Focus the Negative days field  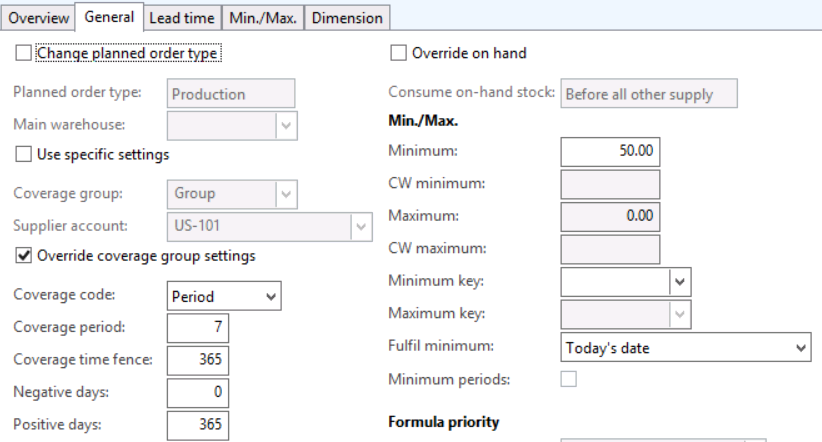198,393
